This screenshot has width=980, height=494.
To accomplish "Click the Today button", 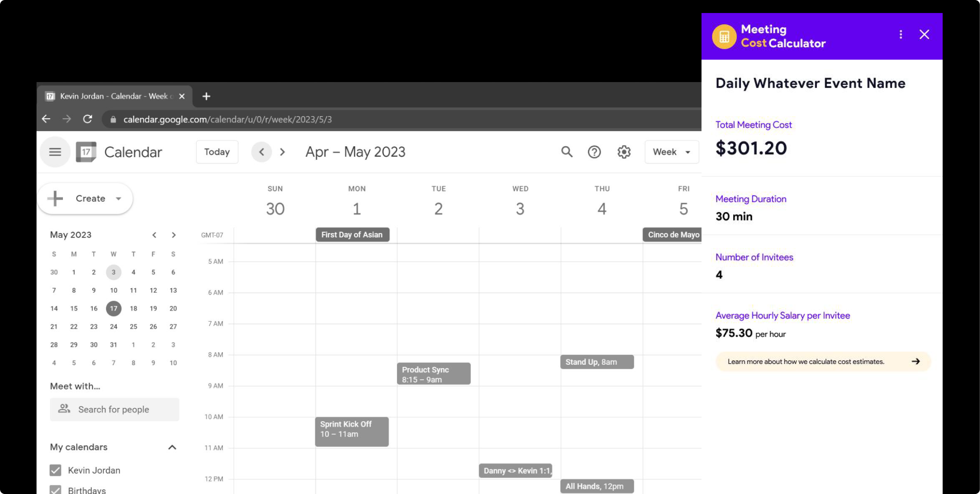I will [x=217, y=152].
